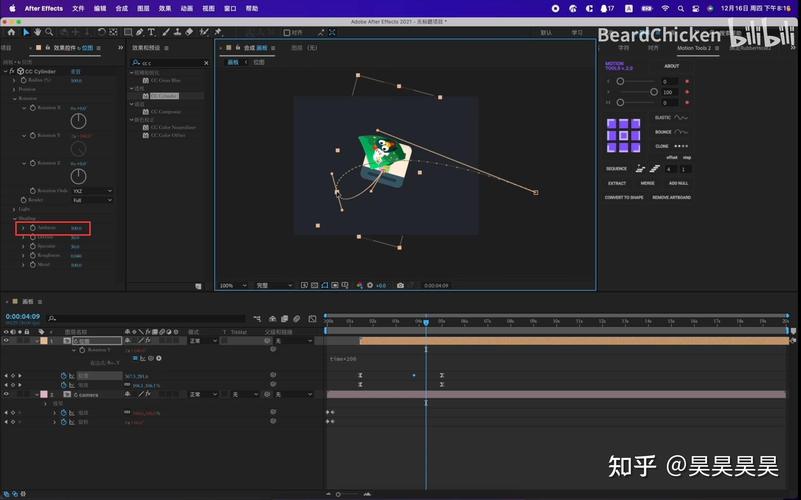This screenshot has width=801, height=500.
Task: Click the ADD NULL button
Action: pos(678,183)
